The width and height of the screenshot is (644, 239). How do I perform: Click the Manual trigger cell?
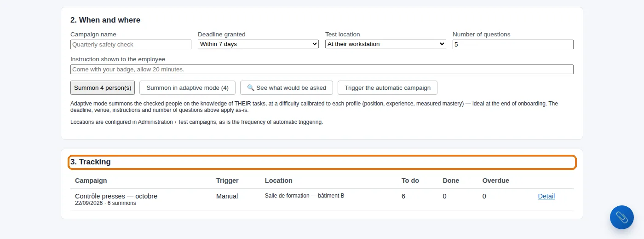tap(227, 196)
